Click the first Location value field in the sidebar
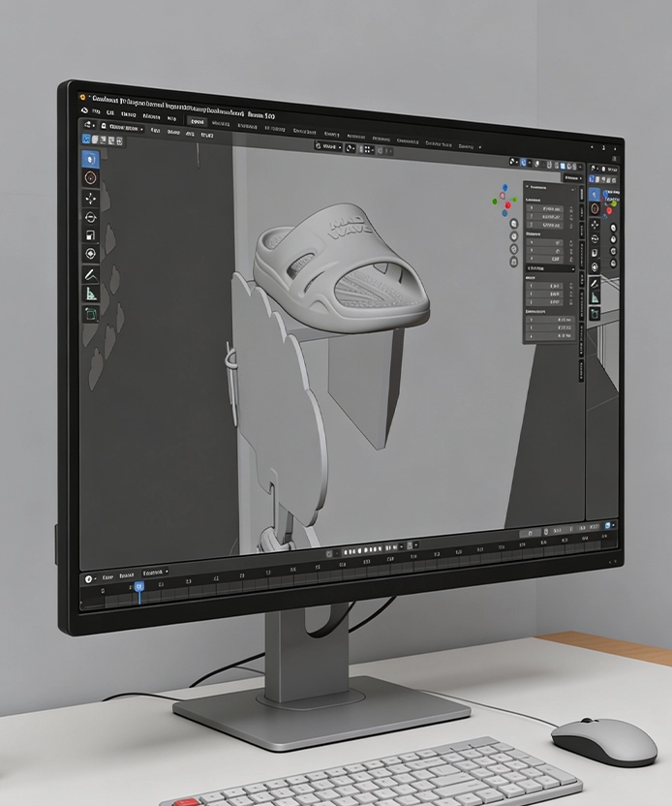The image size is (672, 806). (x=546, y=208)
